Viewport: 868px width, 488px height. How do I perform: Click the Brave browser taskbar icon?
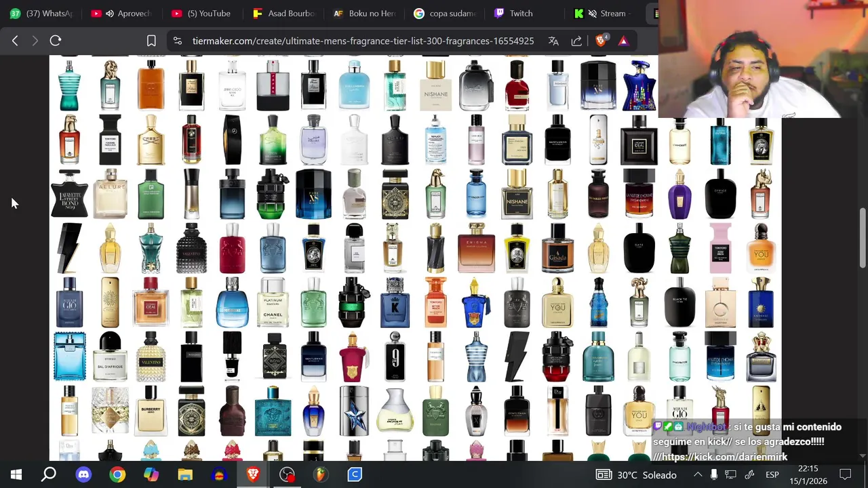(253, 474)
